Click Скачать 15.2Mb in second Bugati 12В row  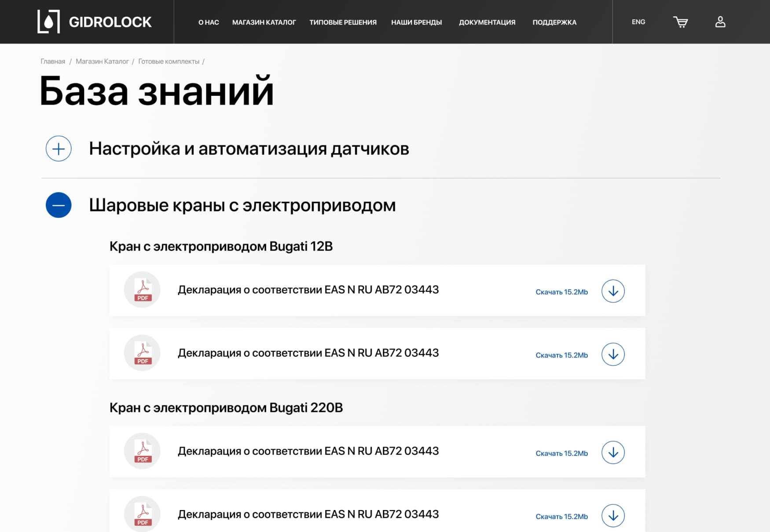coord(561,355)
